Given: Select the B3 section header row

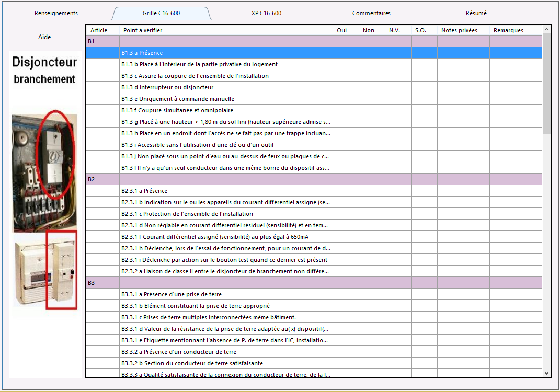Looking at the screenshot, I should (x=314, y=283).
